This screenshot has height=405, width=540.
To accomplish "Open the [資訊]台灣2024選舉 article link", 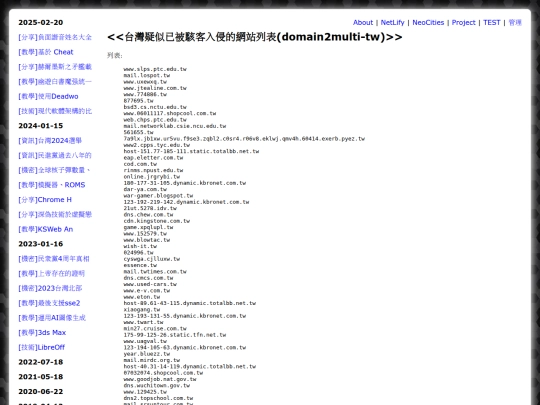I will click(50, 141).
